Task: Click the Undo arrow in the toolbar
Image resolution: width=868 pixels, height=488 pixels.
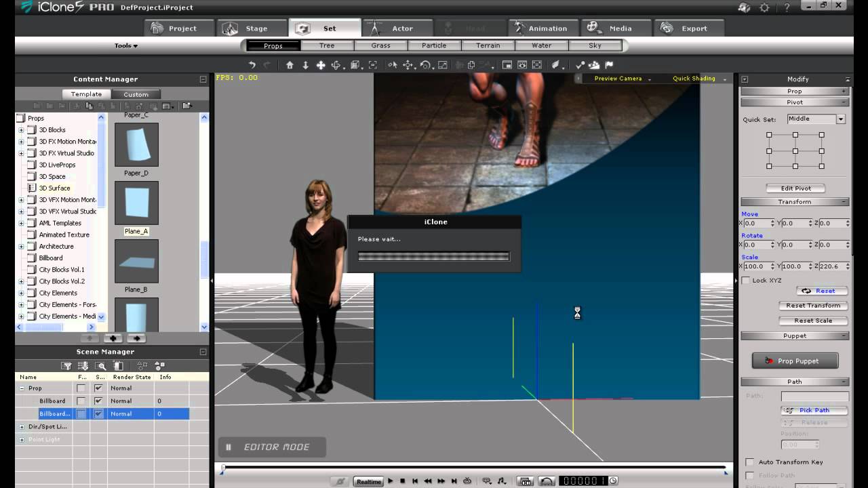Action: point(252,65)
